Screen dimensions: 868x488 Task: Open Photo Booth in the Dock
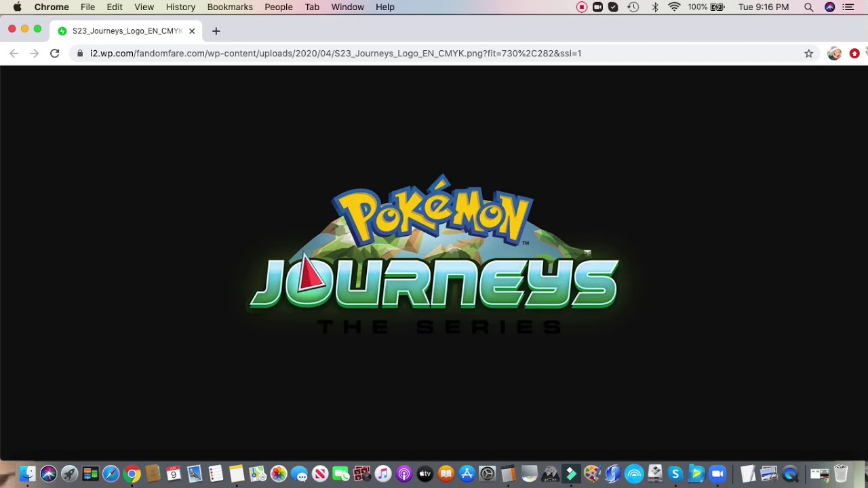pos(362,474)
